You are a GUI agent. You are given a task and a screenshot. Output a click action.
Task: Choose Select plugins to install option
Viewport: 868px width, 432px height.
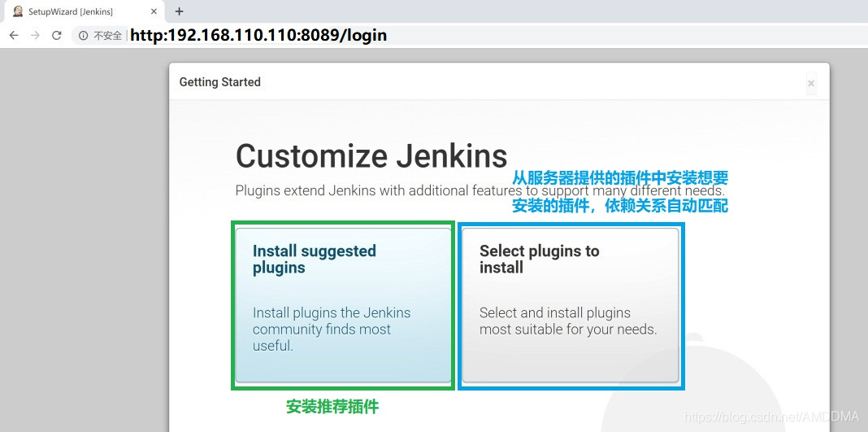tap(571, 304)
